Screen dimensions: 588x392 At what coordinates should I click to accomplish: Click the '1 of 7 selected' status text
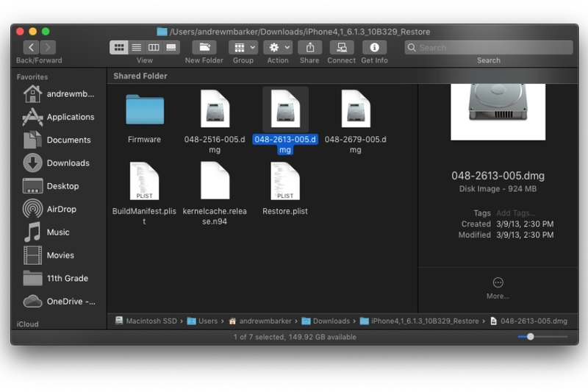[x=259, y=337]
